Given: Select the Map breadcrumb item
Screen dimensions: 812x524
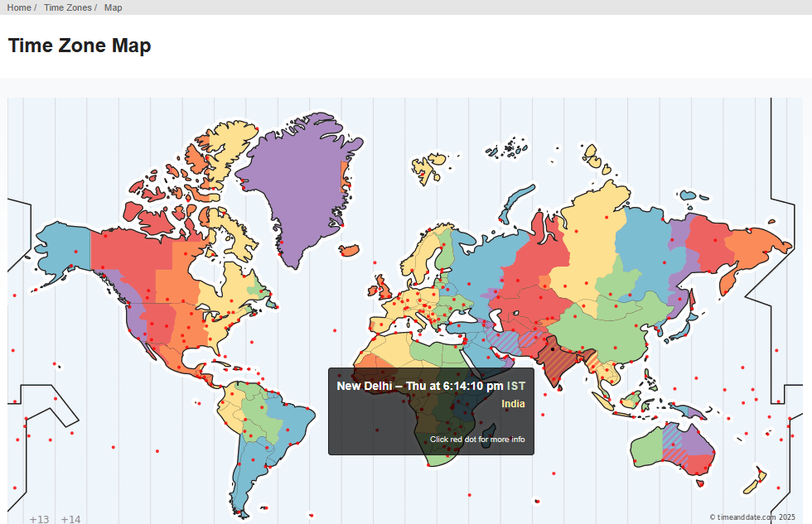Looking at the screenshot, I should (x=113, y=7).
